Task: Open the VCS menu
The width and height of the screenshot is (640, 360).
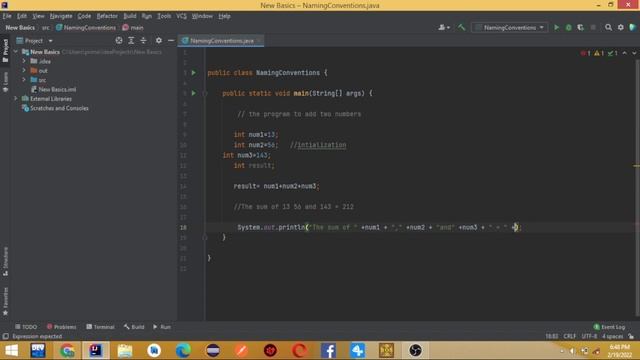Action: [181, 16]
